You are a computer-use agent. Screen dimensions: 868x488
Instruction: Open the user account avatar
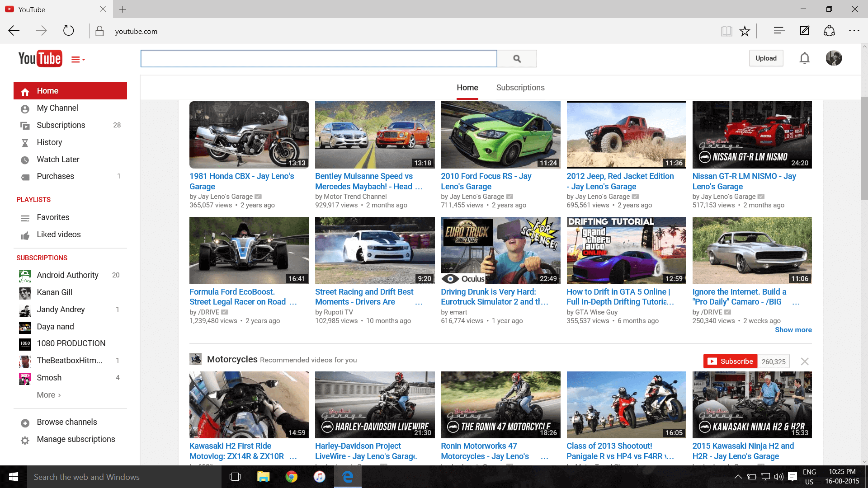(833, 58)
